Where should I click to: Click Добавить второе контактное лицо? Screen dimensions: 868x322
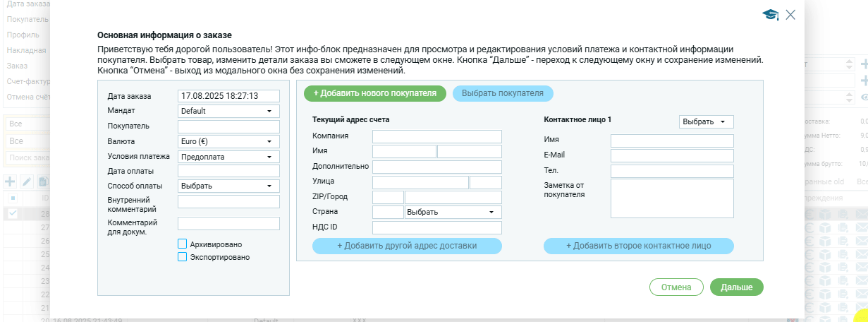tap(638, 246)
